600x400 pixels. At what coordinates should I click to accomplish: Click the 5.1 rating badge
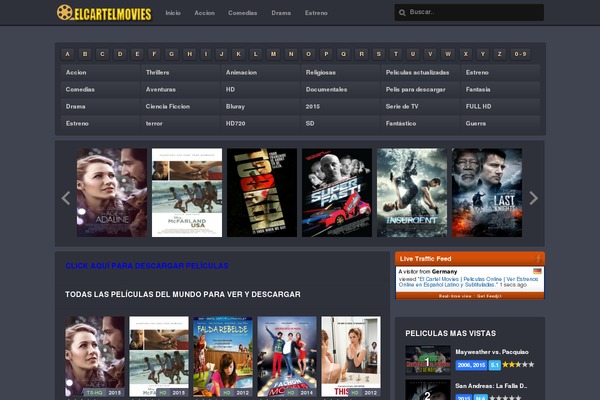(495, 365)
